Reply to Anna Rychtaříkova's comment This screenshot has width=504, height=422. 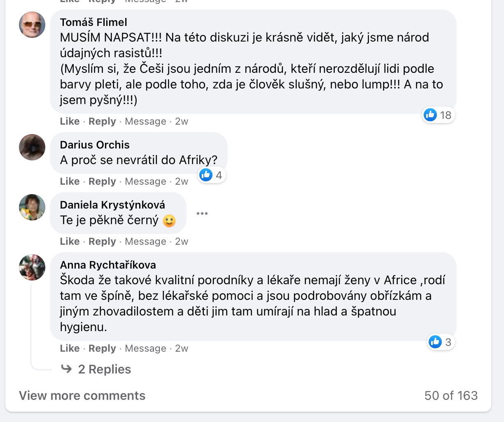(102, 348)
